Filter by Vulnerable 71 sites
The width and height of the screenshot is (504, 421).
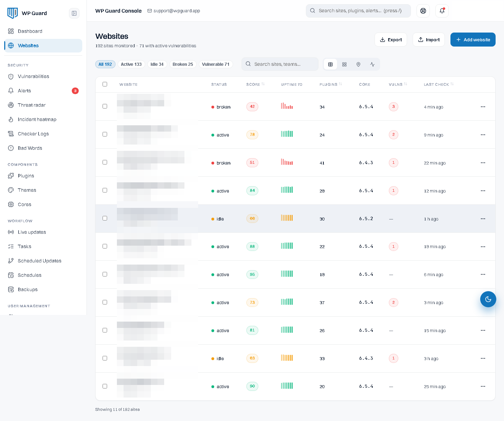coord(216,64)
